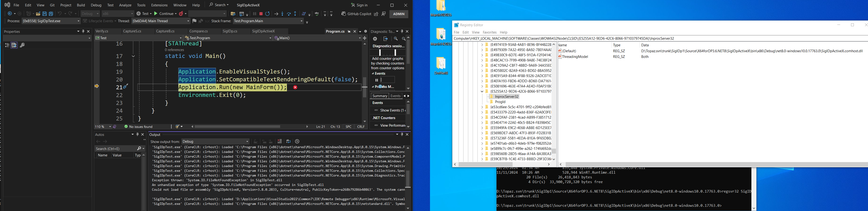Collapse the E5255A12 key in Registry tree
868x211 pixels.
pyautogui.click(x=482, y=91)
